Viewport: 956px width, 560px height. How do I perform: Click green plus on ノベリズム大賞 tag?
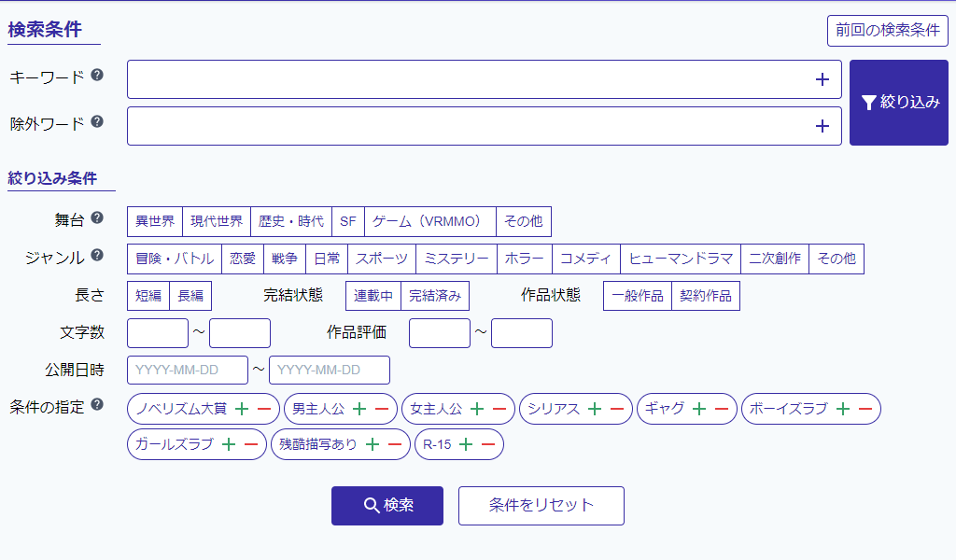coord(241,409)
